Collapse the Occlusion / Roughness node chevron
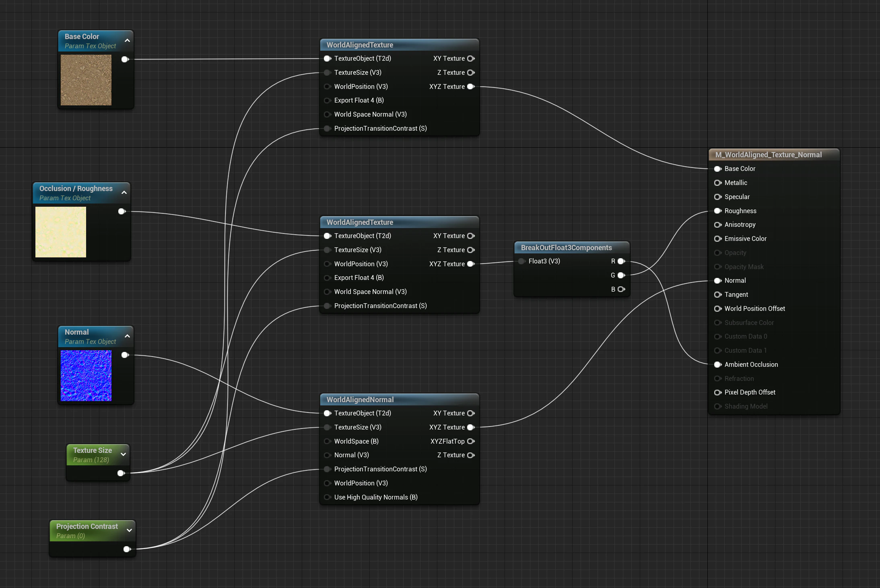 [124, 193]
